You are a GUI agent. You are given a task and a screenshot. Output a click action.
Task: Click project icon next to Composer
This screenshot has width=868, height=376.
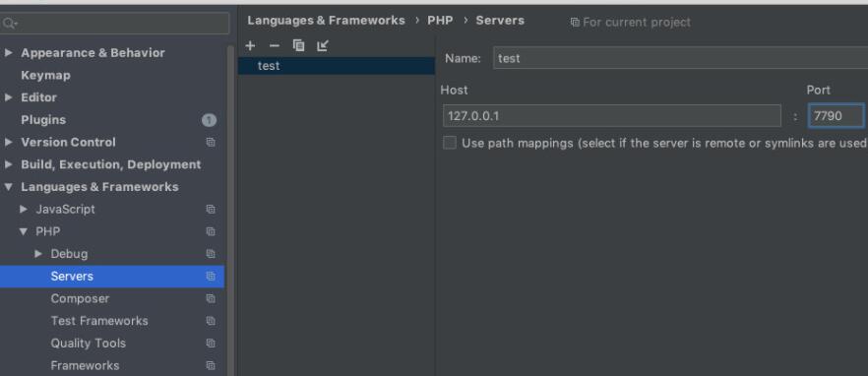211,298
